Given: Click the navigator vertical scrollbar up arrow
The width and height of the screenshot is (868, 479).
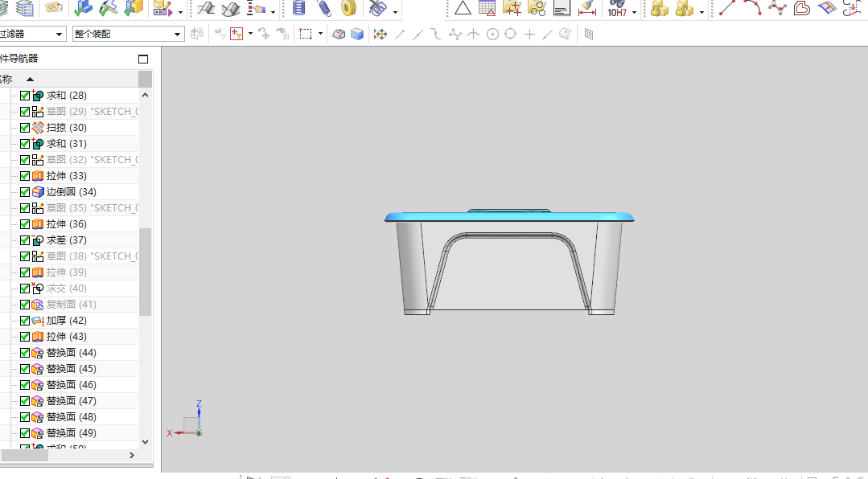Looking at the screenshot, I should [x=145, y=95].
